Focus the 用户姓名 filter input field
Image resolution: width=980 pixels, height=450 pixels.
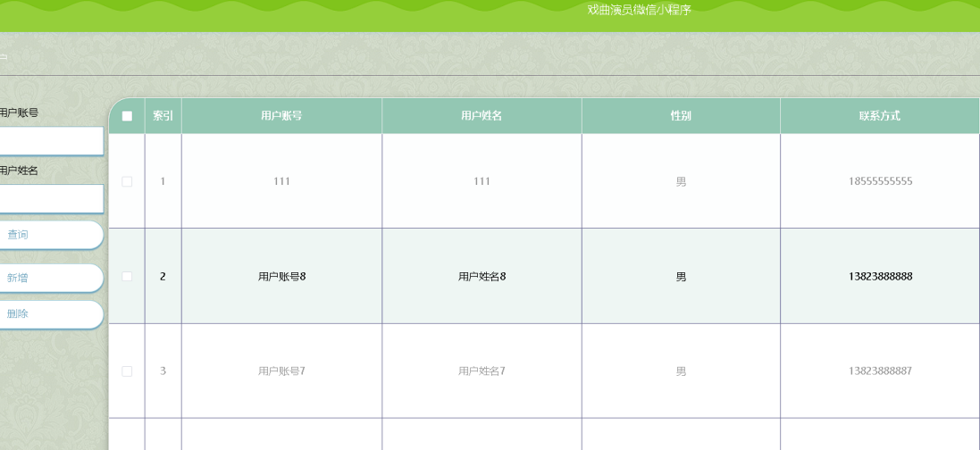[x=51, y=199]
